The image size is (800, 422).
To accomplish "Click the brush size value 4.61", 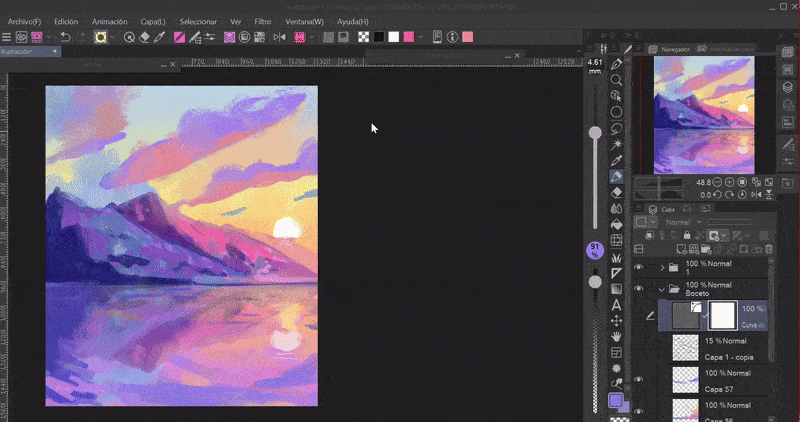I will point(595,62).
